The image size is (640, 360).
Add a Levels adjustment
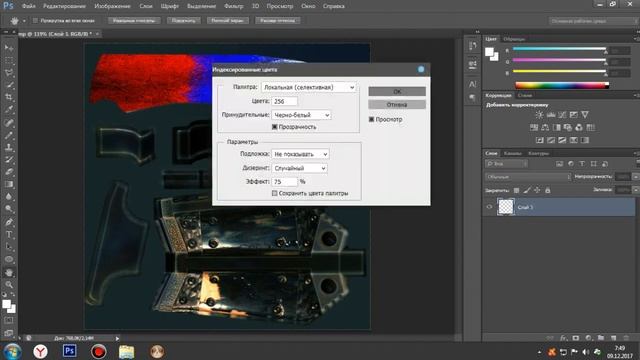click(551, 115)
